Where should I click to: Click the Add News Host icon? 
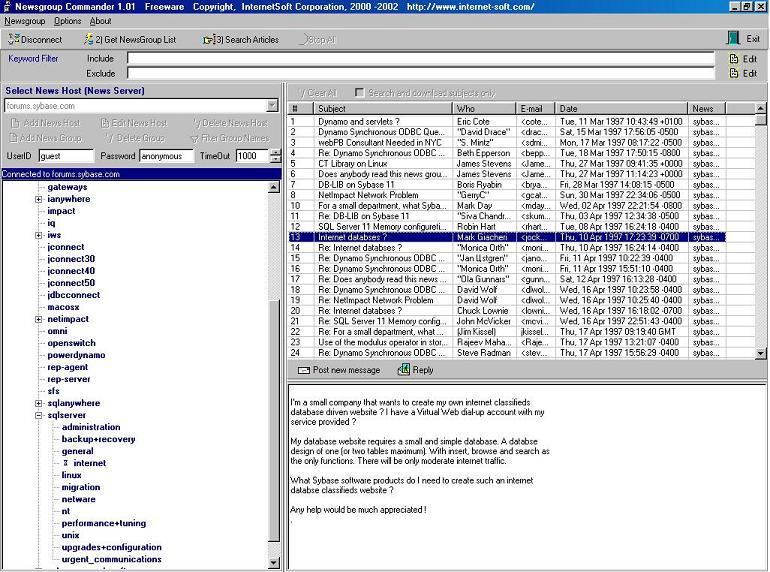(15, 123)
